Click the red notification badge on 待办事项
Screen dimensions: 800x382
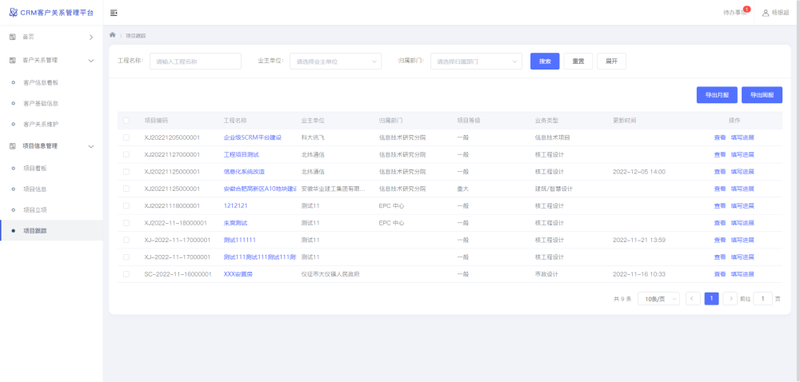pos(747,9)
